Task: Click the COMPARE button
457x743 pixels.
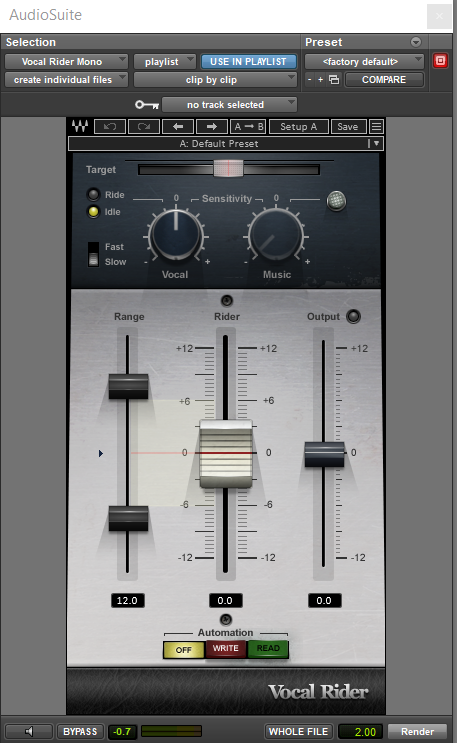Action: click(384, 80)
